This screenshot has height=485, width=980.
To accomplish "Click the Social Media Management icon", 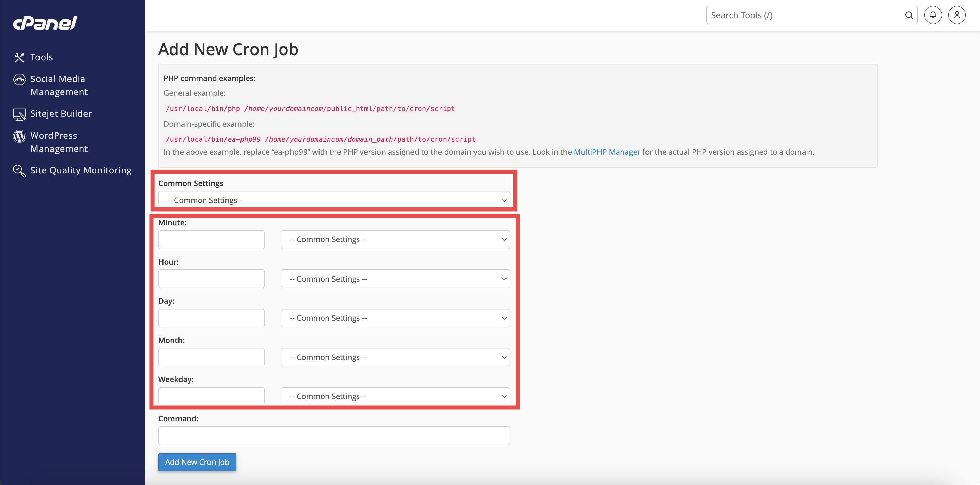I will pos(19,79).
